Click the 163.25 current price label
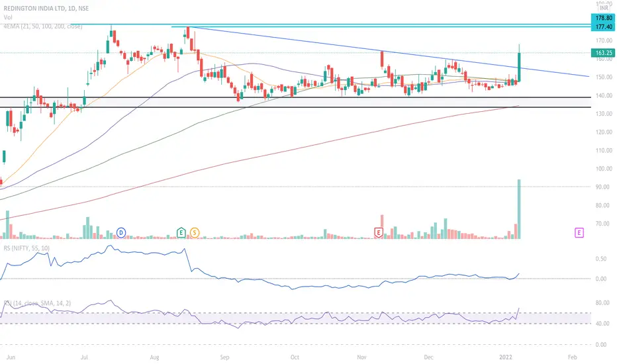Image resolution: width=617 pixels, height=364 pixels. pyautogui.click(x=603, y=53)
